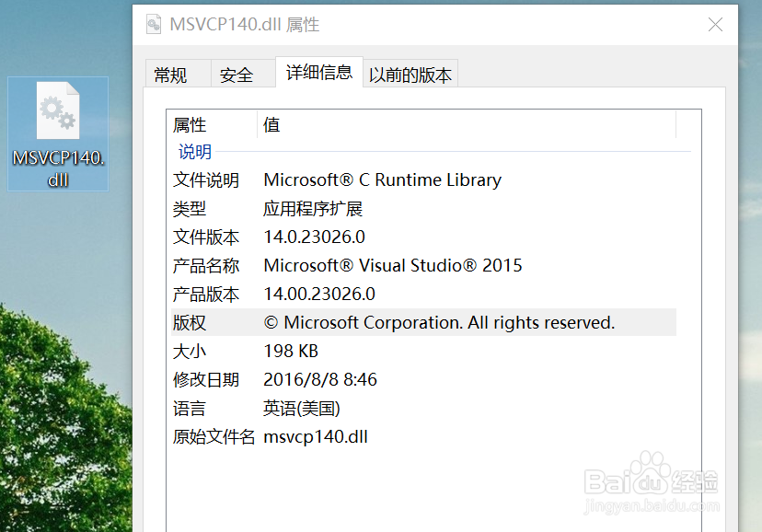Click the date value 2016/8/8 8:46

[320, 380]
